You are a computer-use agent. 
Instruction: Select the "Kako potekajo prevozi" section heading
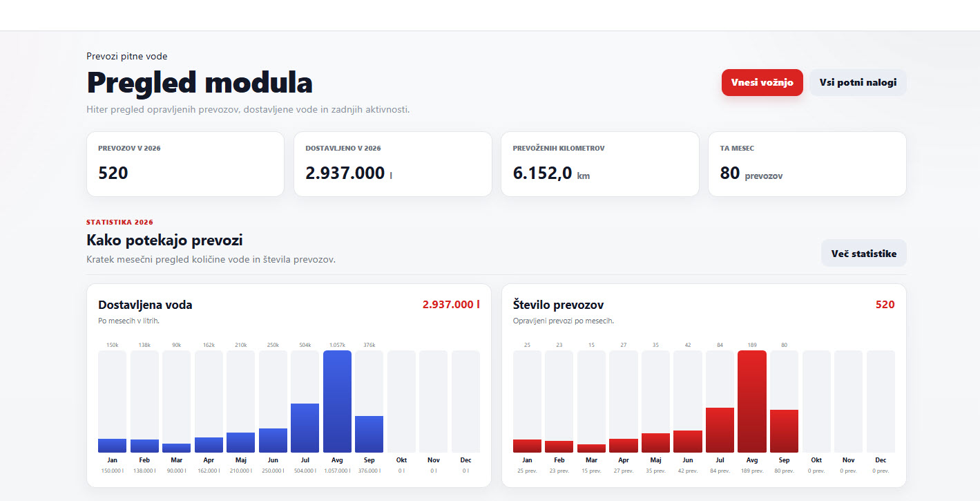click(x=164, y=240)
